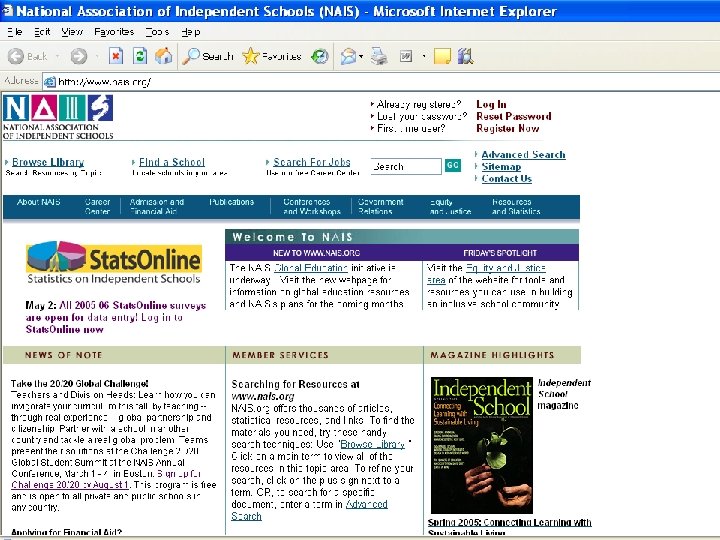Click the Mail envelope toolbar icon
The image size is (720, 540).
[349, 56]
